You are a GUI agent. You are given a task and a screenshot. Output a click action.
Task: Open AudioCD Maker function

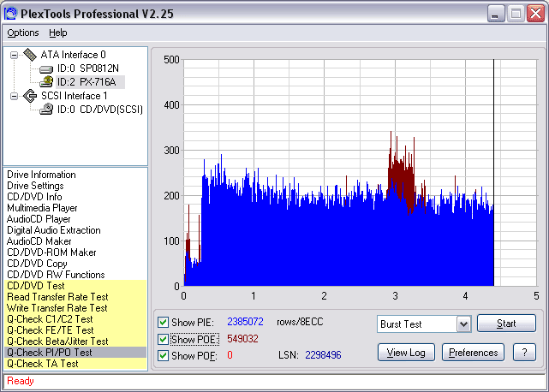[39, 241]
